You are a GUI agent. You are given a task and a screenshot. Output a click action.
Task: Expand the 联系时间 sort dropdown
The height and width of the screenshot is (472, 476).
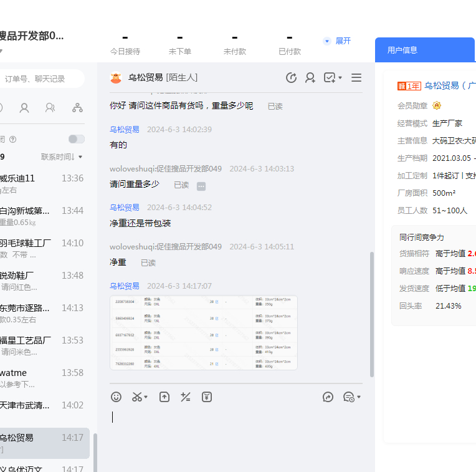point(62,157)
